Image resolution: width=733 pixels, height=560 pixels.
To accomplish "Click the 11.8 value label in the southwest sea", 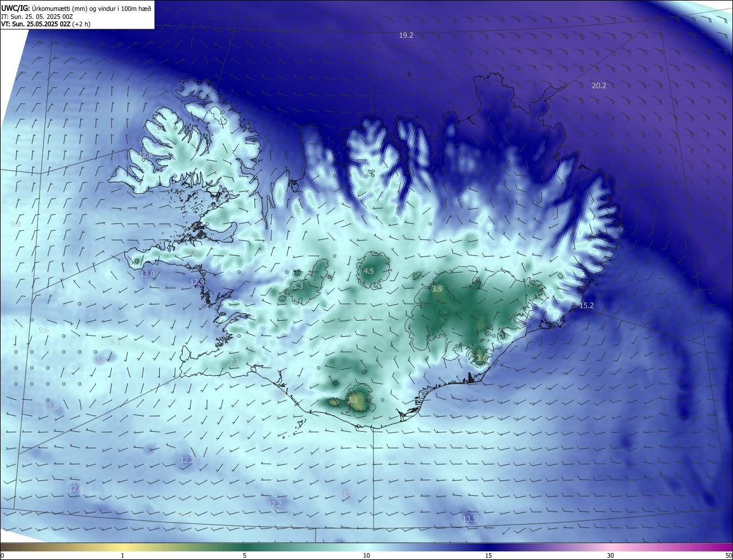I will [x=52, y=407].
